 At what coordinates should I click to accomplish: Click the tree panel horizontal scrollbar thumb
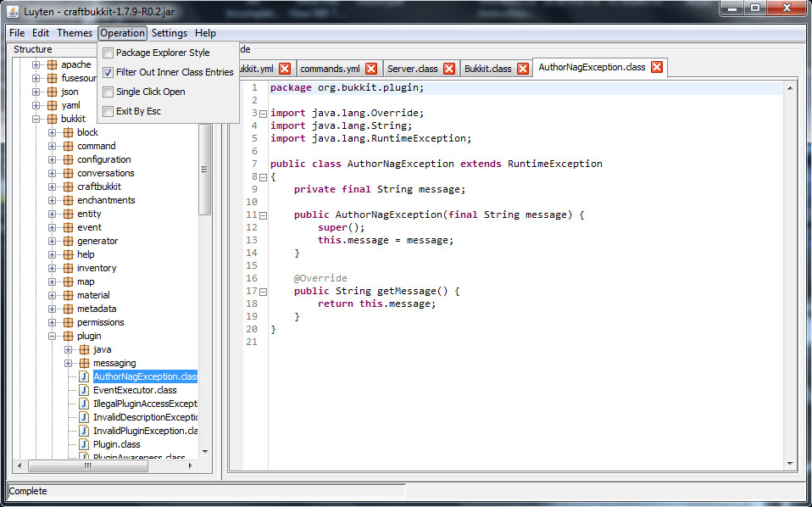point(88,466)
